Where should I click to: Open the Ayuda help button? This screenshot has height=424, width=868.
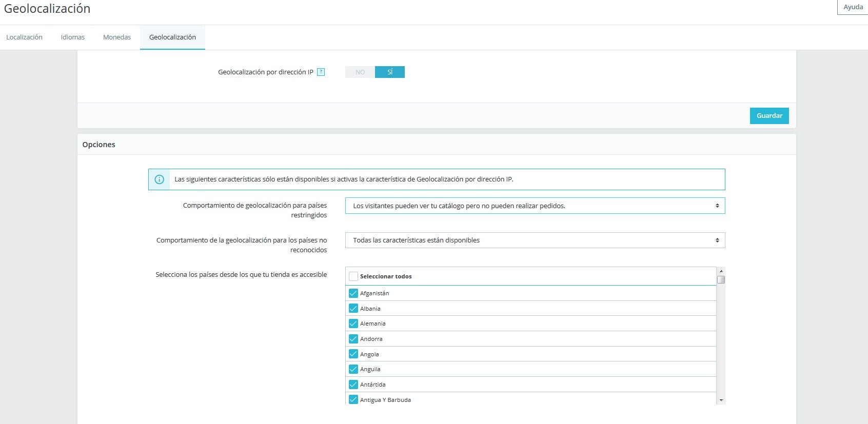pos(853,7)
